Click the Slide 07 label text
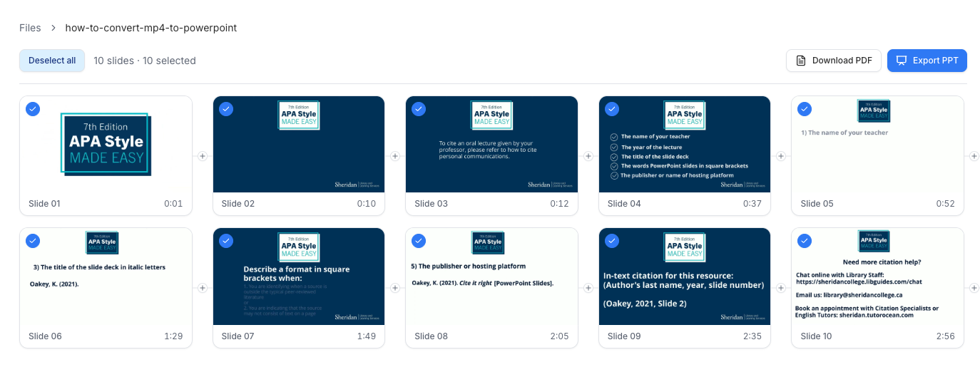Screen dimensions: 980x382 coord(238,336)
